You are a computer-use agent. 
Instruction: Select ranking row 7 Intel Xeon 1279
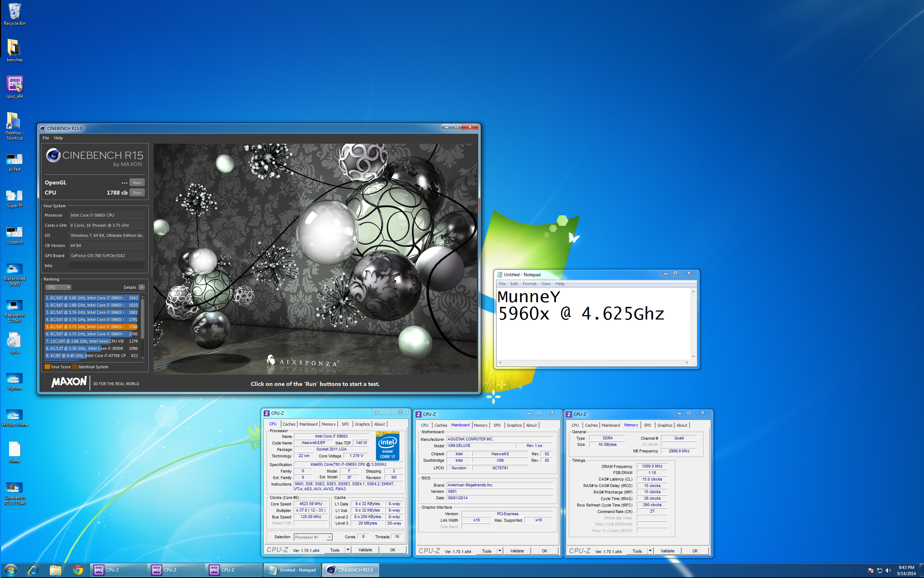tap(92, 341)
